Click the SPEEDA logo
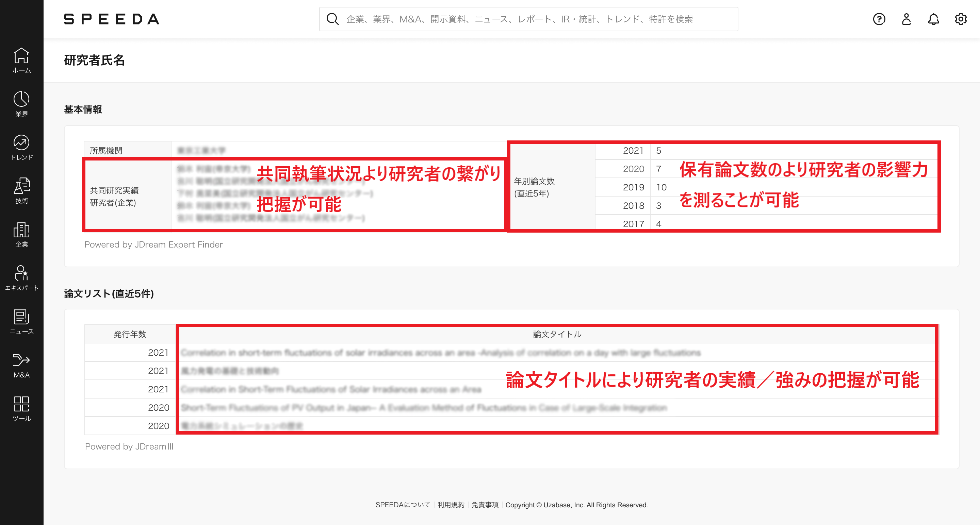Image resolution: width=980 pixels, height=525 pixels. 112,19
